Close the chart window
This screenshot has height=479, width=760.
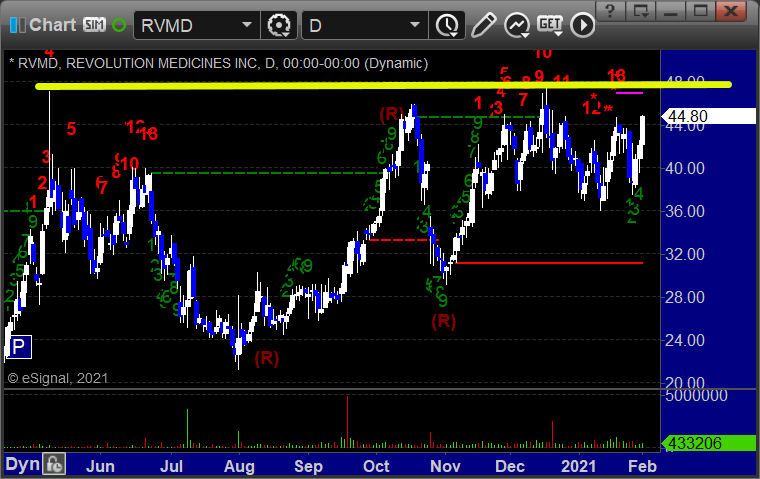point(730,11)
